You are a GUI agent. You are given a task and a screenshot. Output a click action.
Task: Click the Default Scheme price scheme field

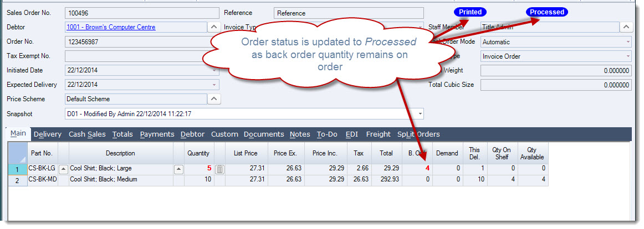(136, 99)
